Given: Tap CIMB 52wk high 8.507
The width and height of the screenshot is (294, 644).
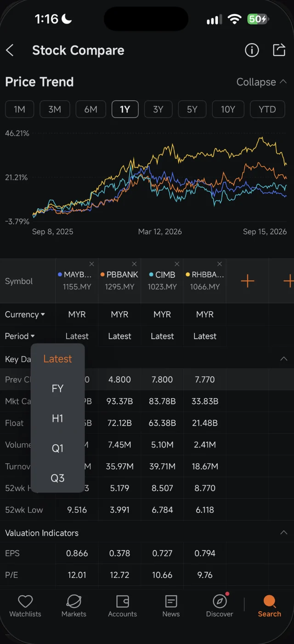Looking at the screenshot, I should tap(162, 488).
